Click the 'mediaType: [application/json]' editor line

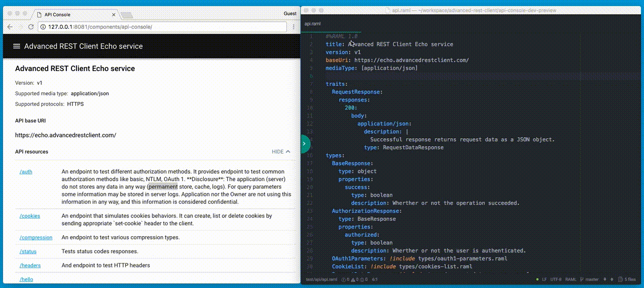371,68
